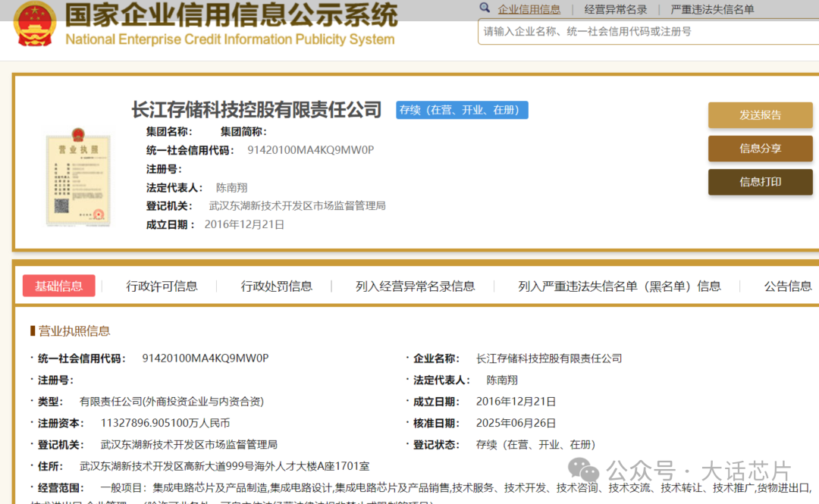Click legal representative 陈南翔 in header card
The width and height of the screenshot is (819, 504).
click(231, 187)
